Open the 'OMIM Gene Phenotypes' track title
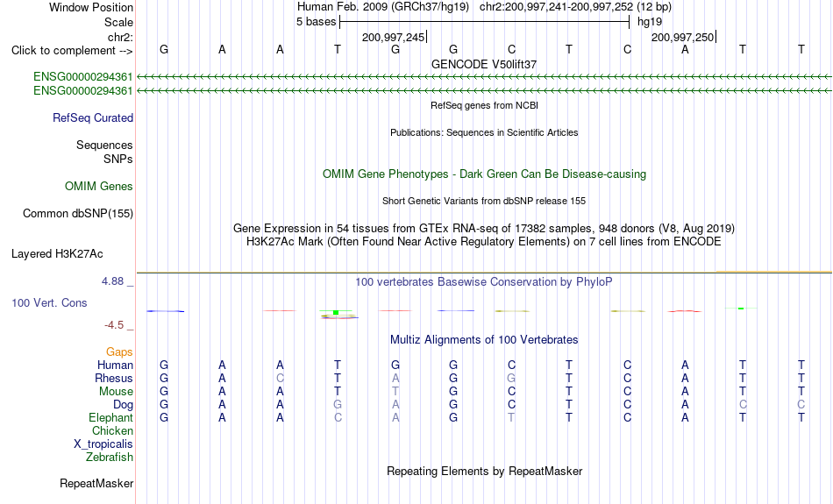This screenshot has width=833, height=504. tap(484, 174)
